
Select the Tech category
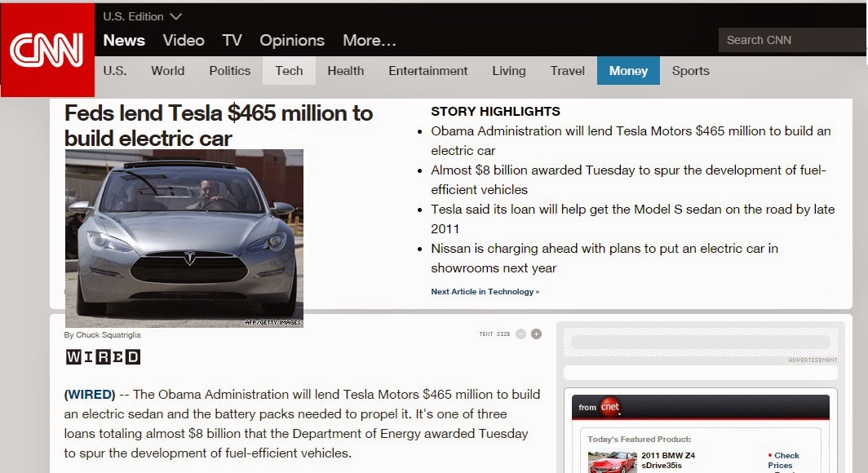[x=289, y=71]
